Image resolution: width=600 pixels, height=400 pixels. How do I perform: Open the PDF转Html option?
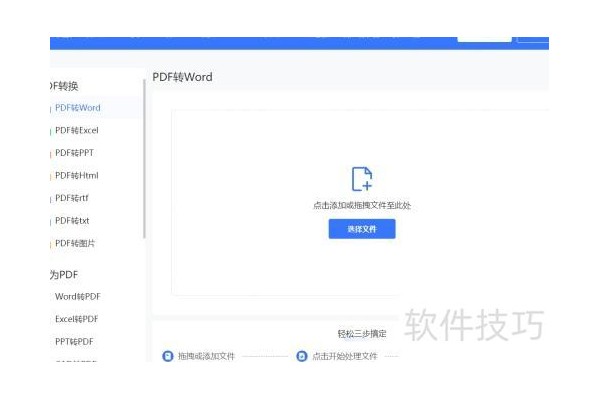(77, 175)
